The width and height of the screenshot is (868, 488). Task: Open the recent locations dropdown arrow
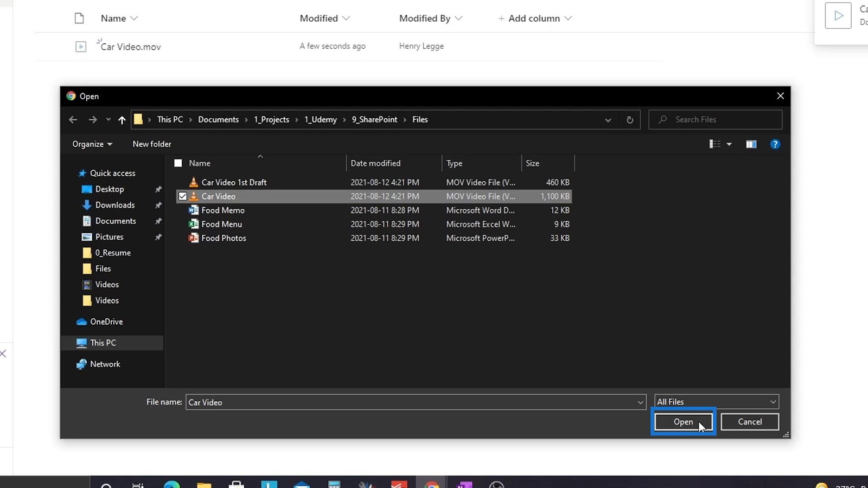click(108, 120)
